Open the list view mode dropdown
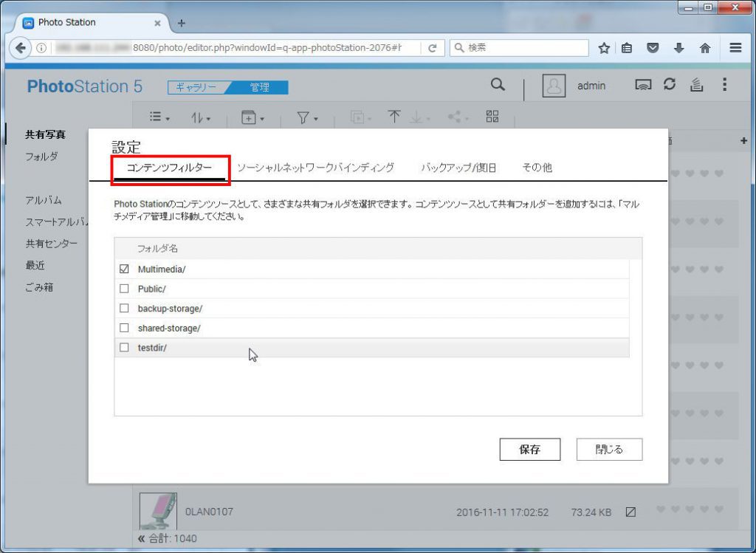This screenshot has width=756, height=553. (x=159, y=117)
